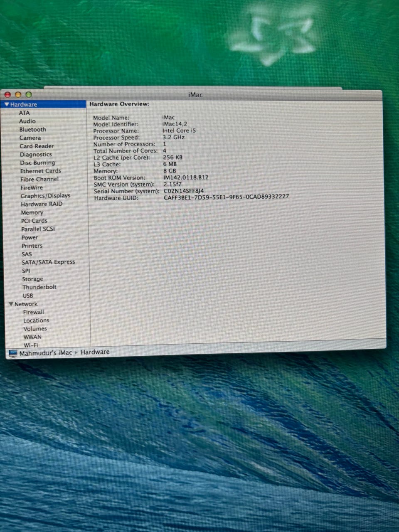Show the Storage information
Viewport: 399px width, 532px height.
(x=32, y=279)
